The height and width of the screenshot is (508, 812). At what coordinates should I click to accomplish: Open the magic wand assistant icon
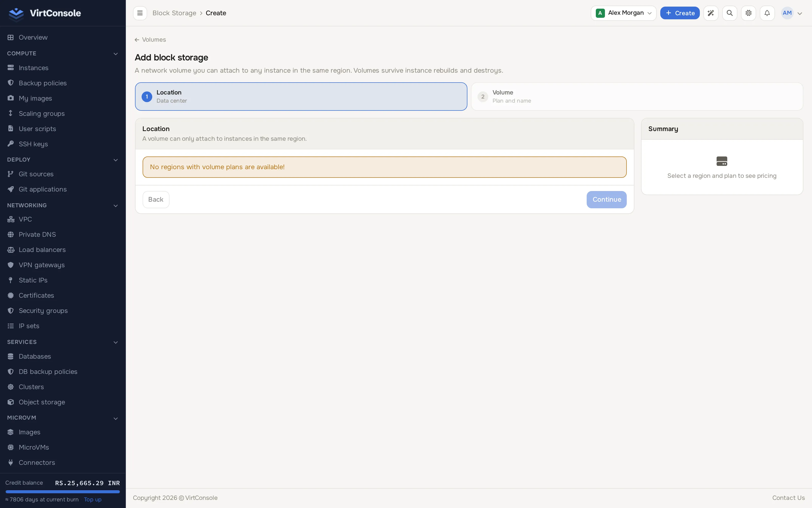(x=711, y=13)
